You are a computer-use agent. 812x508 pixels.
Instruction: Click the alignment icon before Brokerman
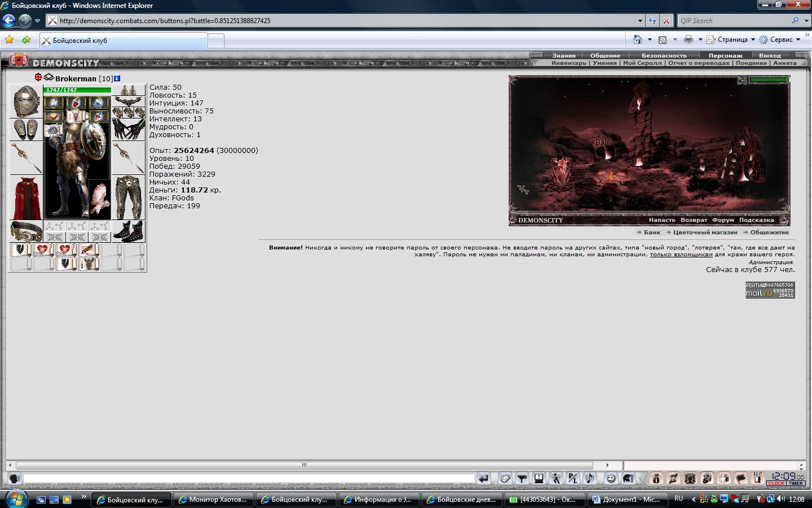(x=38, y=77)
